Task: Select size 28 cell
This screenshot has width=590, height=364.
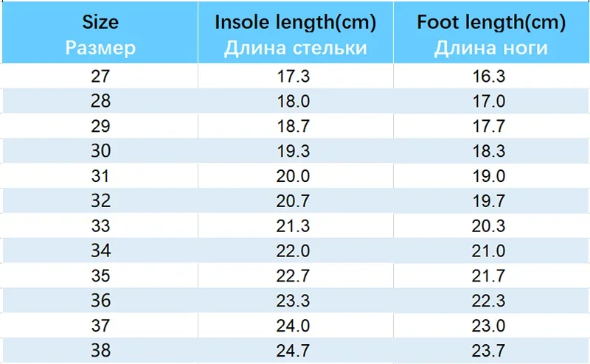Action: point(100,101)
